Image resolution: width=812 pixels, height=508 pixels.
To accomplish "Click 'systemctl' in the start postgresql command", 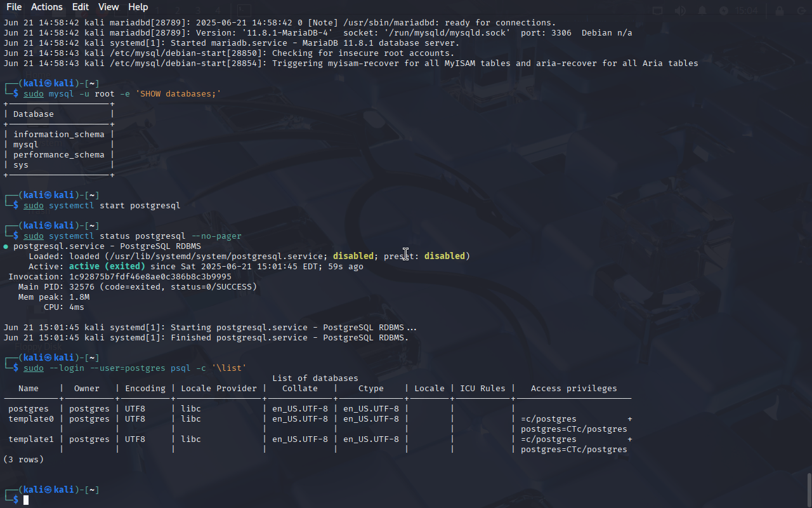I will coord(72,206).
